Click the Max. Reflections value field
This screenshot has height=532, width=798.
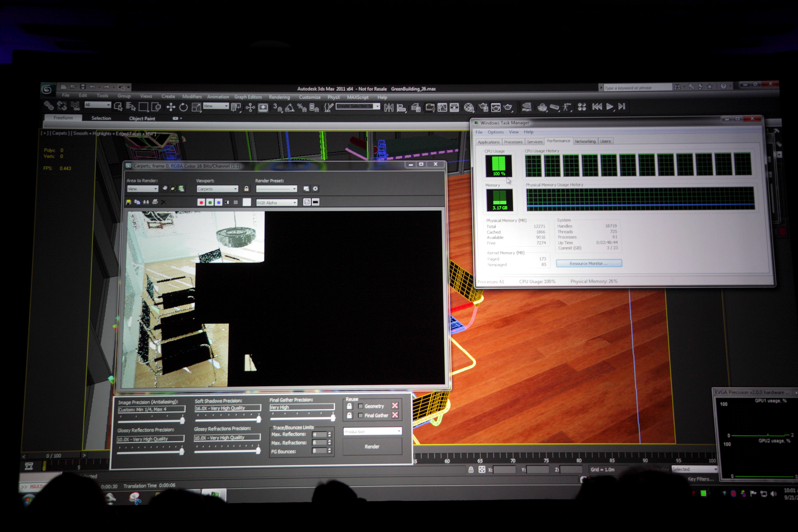click(x=319, y=434)
